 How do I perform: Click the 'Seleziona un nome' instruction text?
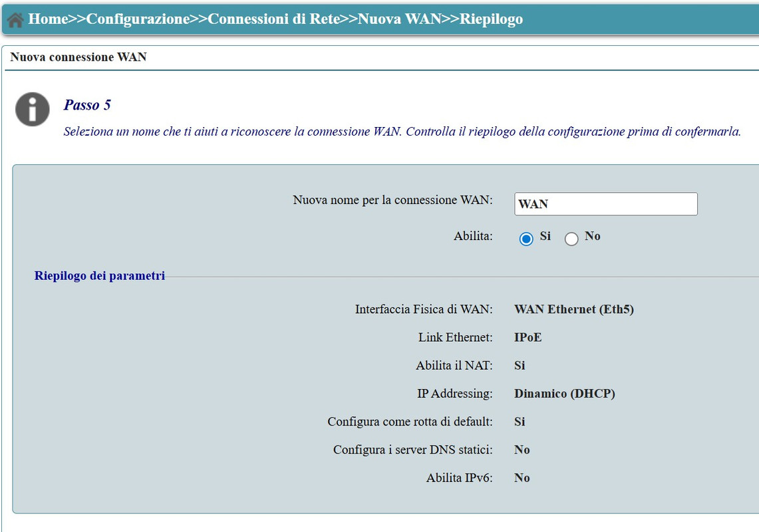(402, 132)
